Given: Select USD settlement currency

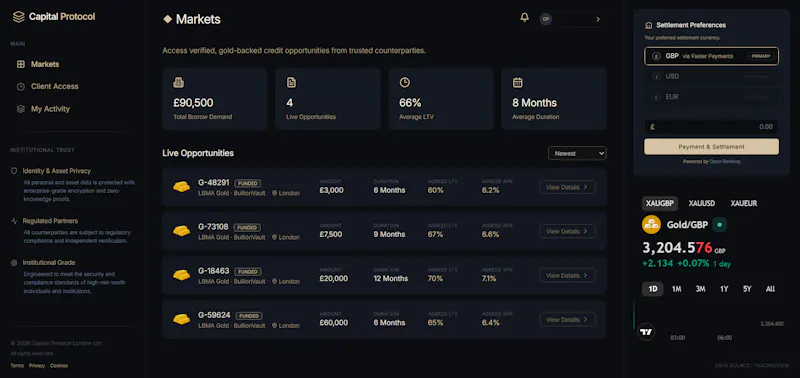Looking at the screenshot, I should [x=711, y=77].
